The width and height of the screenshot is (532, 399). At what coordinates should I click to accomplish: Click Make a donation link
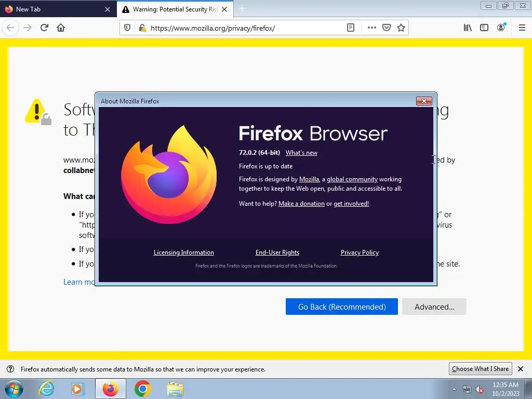302,204
